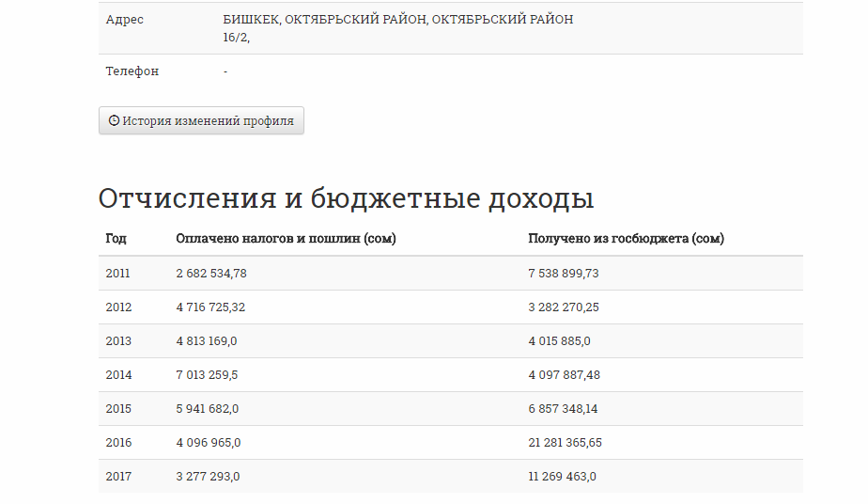Screen dimensions: 868x504
Task: Click the Адрес label
Action: pos(125,20)
